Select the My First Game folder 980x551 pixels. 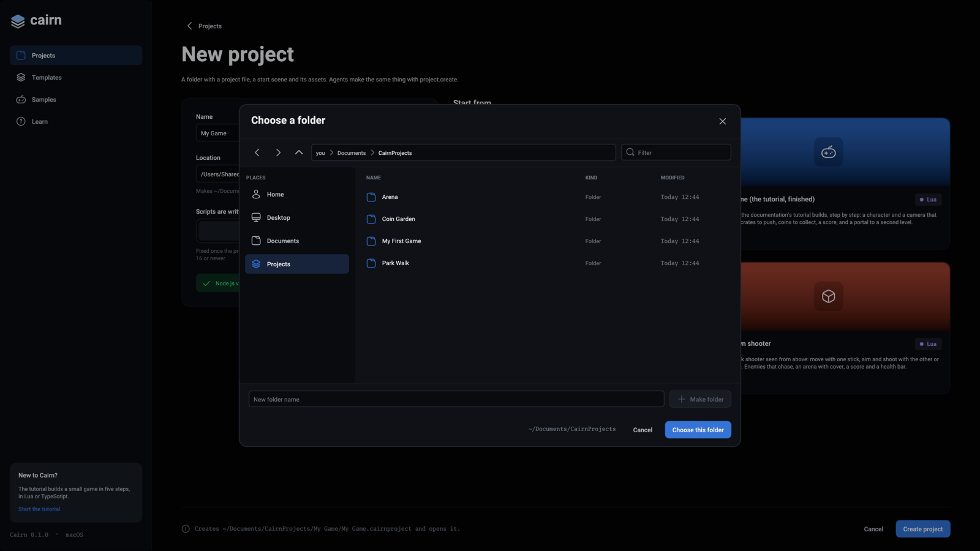(x=548, y=241)
